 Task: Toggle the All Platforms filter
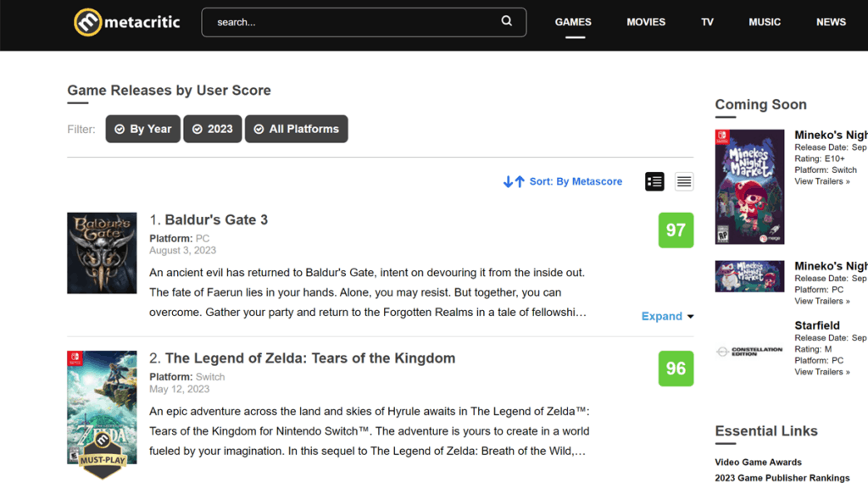pos(296,129)
